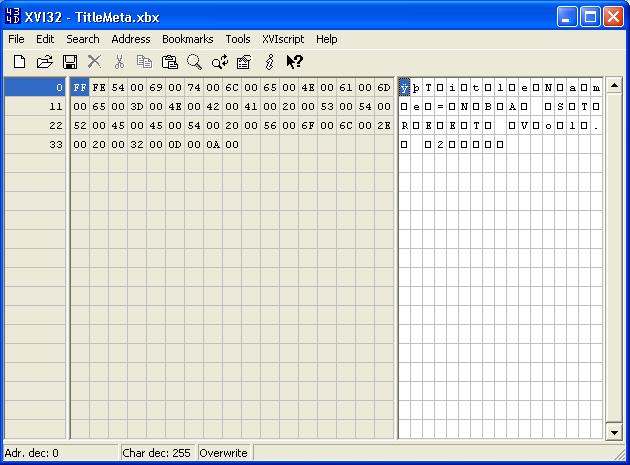Select hex byte 3D in row 11
630x465 pixels.
point(137,107)
